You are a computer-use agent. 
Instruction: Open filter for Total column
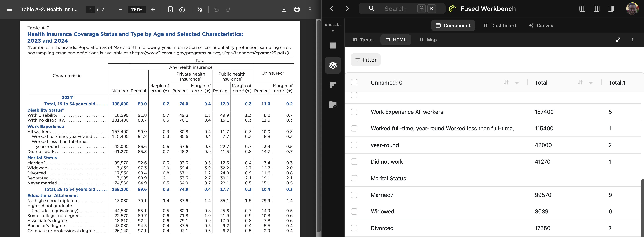pos(591,82)
